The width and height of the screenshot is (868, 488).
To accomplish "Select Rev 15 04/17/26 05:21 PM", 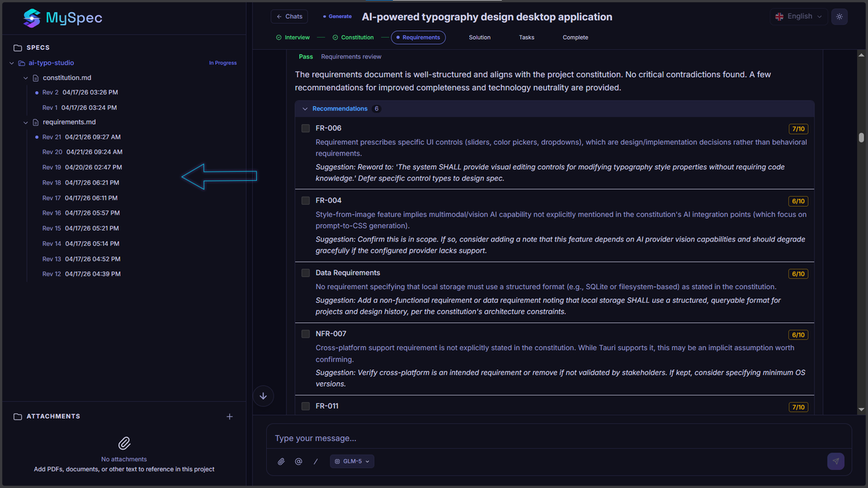I will pyautogui.click(x=81, y=228).
